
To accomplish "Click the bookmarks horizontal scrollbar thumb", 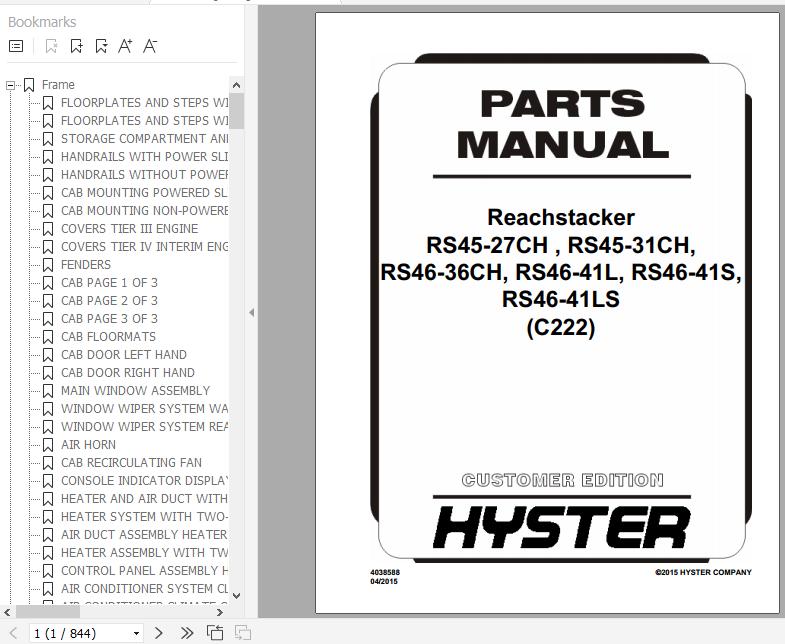I will 48,612.
